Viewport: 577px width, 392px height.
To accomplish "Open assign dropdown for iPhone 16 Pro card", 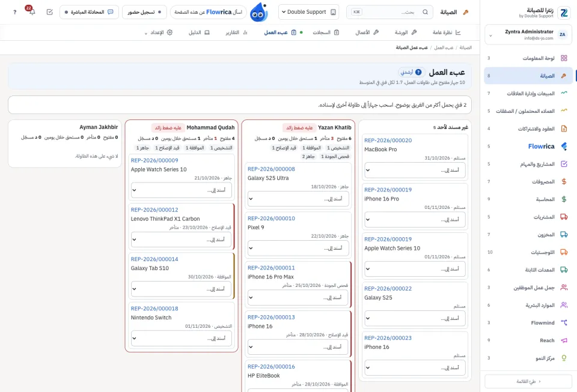I will [x=415, y=219].
